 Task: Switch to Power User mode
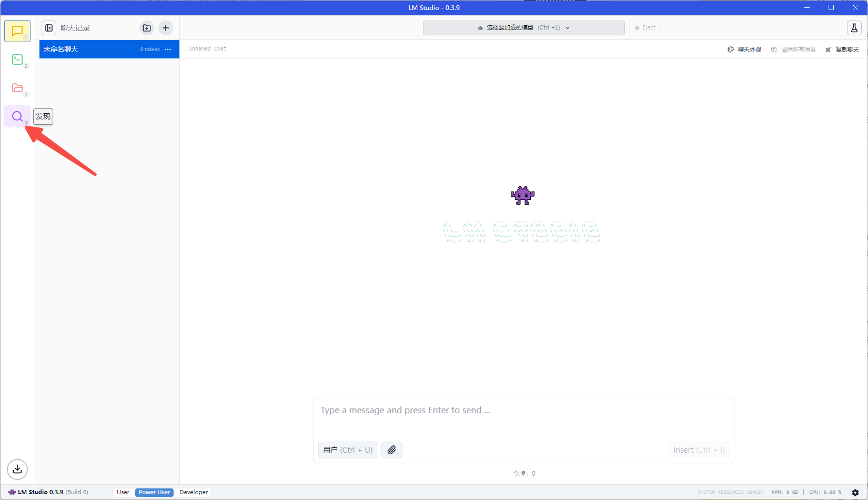[x=154, y=493]
